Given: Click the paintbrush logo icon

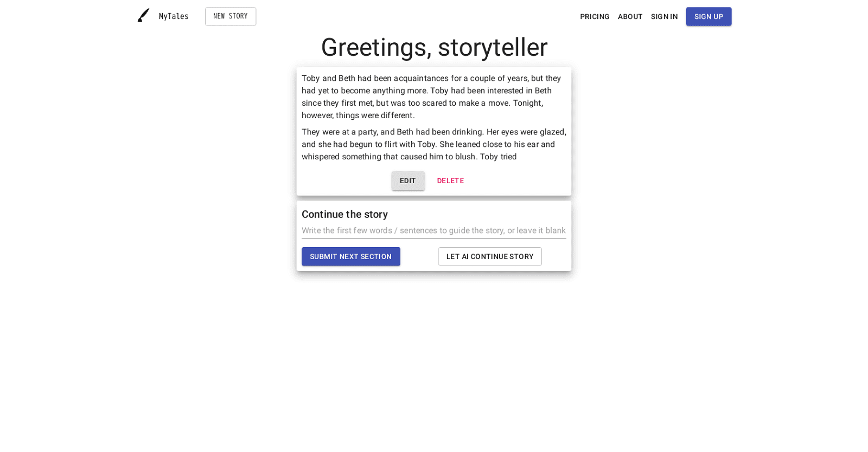Looking at the screenshot, I should click(x=143, y=15).
